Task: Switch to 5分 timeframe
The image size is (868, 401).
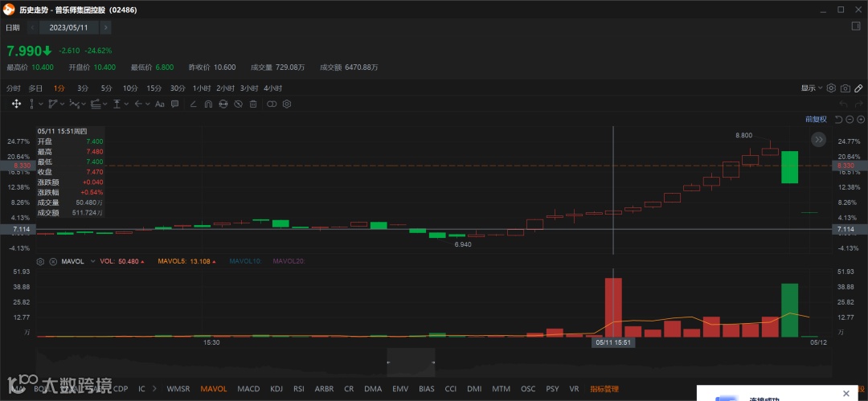Action: pos(106,88)
